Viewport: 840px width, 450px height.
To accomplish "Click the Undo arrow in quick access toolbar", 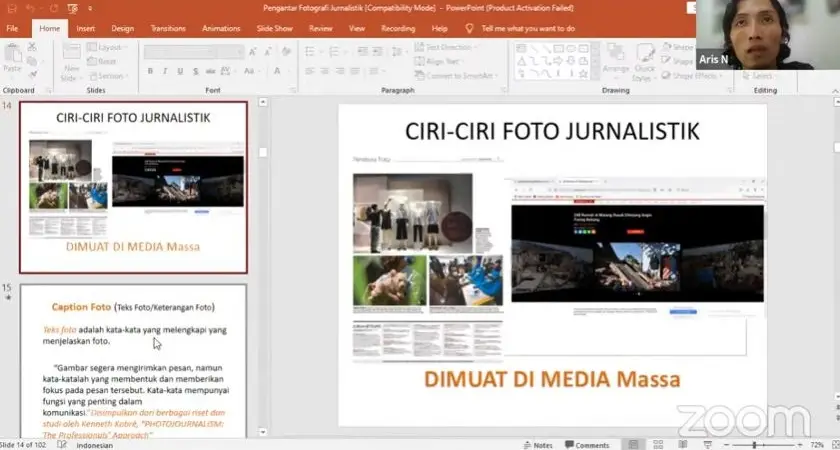I will pos(31,9).
